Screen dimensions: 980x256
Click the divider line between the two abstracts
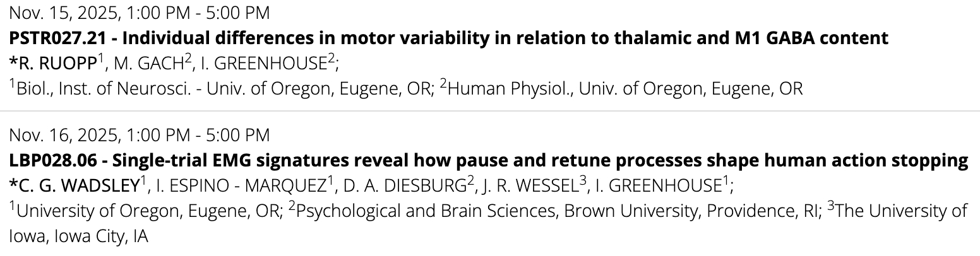coord(490,111)
